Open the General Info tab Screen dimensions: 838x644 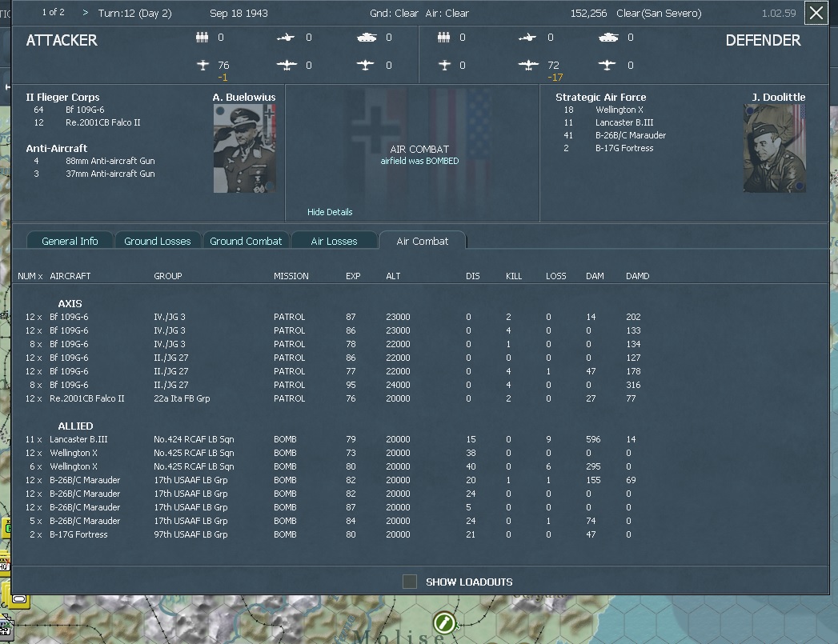70,240
